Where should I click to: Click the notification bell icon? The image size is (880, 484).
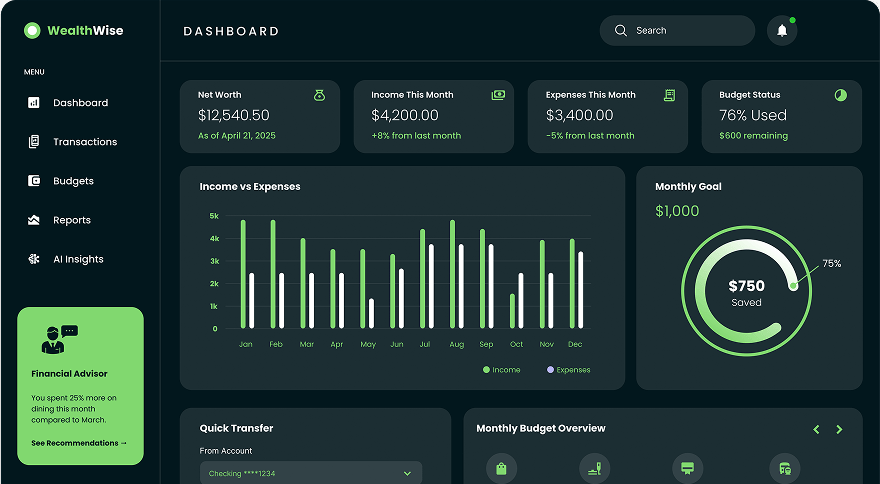782,31
